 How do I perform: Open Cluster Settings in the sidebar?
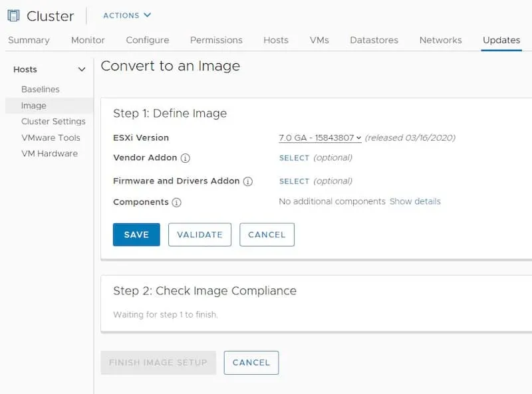tap(53, 122)
